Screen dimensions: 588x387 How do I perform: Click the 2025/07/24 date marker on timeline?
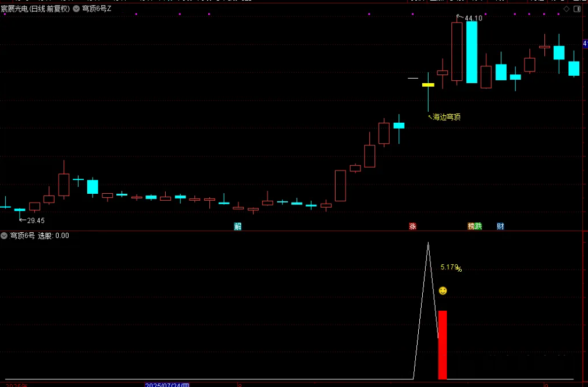(x=167, y=385)
